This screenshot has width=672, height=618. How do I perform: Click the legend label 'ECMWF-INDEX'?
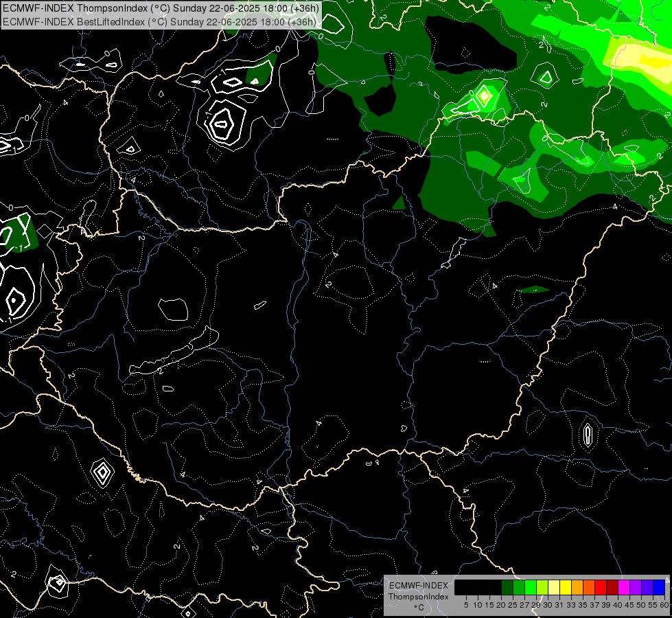point(419,586)
